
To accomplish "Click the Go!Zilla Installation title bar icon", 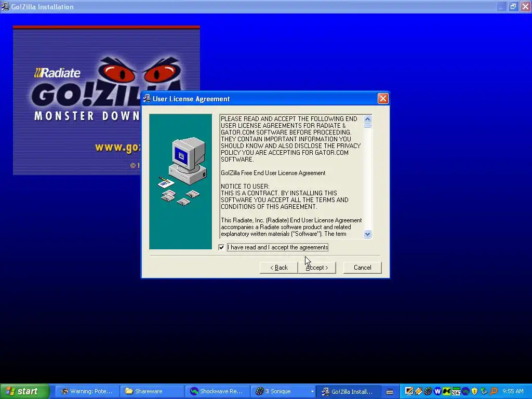I will click(x=5, y=6).
